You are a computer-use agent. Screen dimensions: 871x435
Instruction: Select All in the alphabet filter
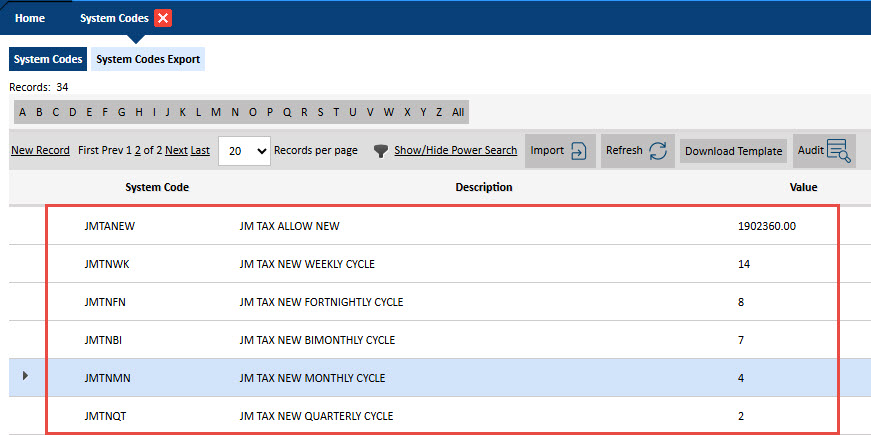tap(458, 112)
